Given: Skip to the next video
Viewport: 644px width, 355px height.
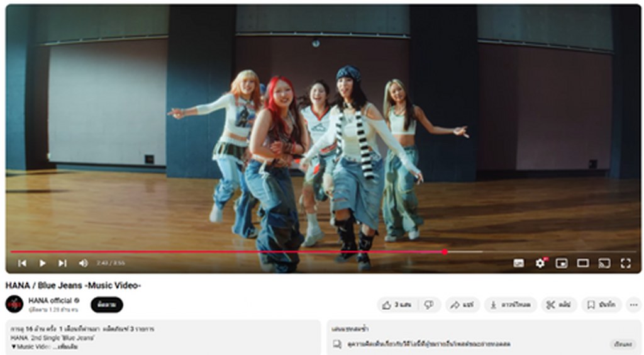Looking at the screenshot, I should [62, 263].
